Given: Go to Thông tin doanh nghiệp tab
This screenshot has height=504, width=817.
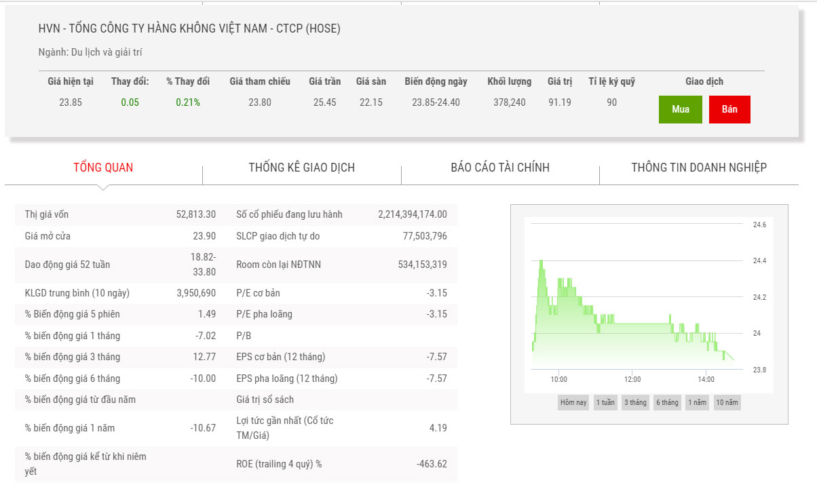Looking at the screenshot, I should [699, 168].
